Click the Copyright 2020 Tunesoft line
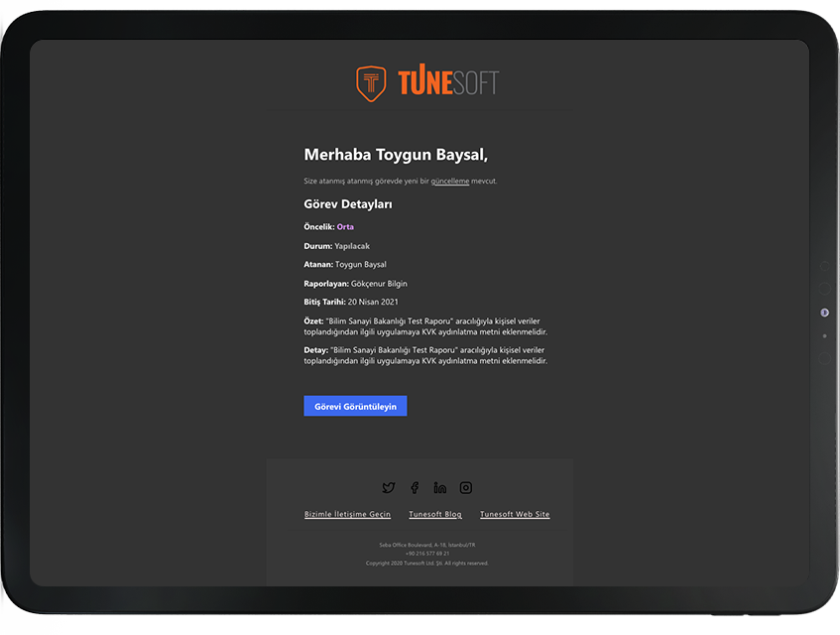Screen dimensions: 840x635 pyautogui.click(x=427, y=564)
